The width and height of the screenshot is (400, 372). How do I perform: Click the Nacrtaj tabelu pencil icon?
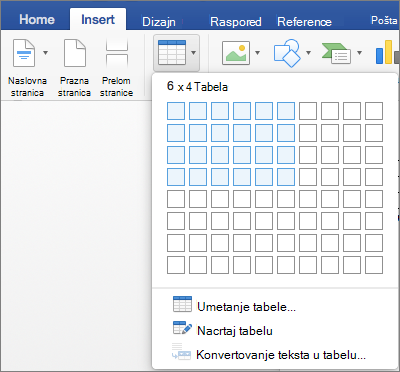(x=182, y=328)
